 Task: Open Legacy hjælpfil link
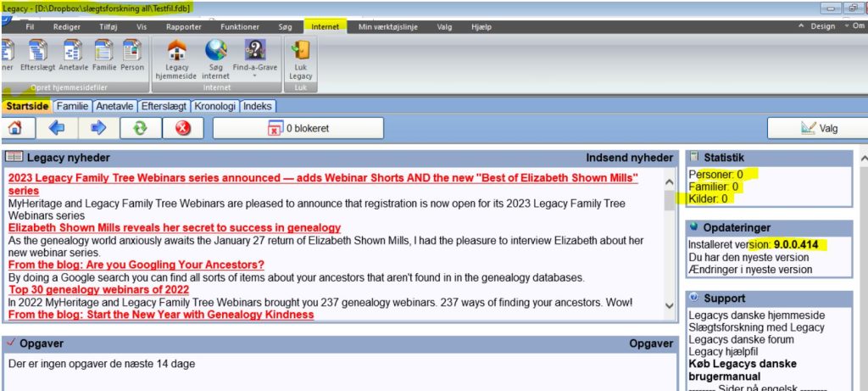pyautogui.click(x=724, y=352)
